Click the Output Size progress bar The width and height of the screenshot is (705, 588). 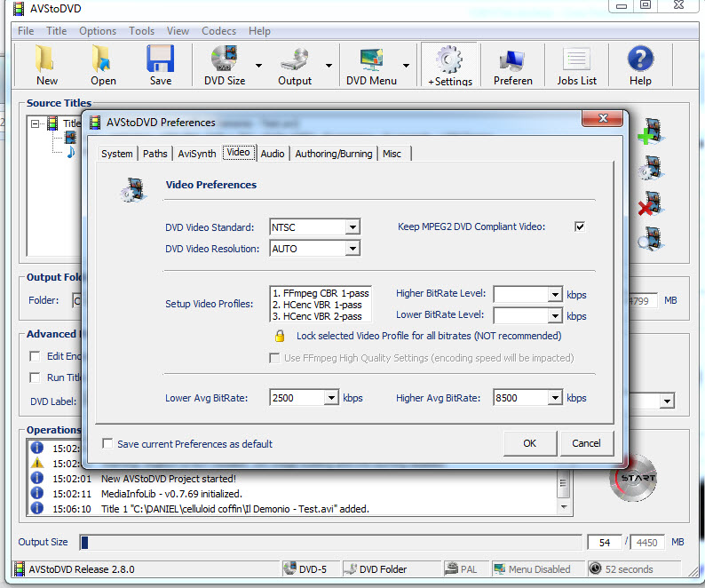[330, 542]
